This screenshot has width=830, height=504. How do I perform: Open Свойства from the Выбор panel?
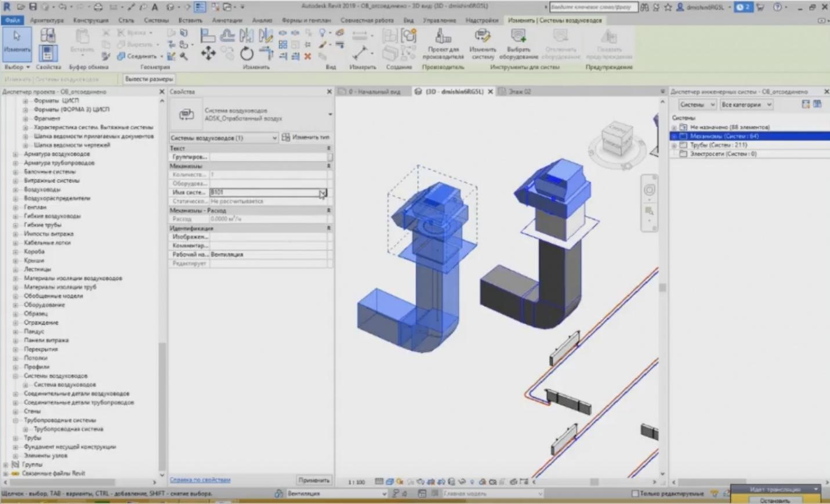(48, 52)
